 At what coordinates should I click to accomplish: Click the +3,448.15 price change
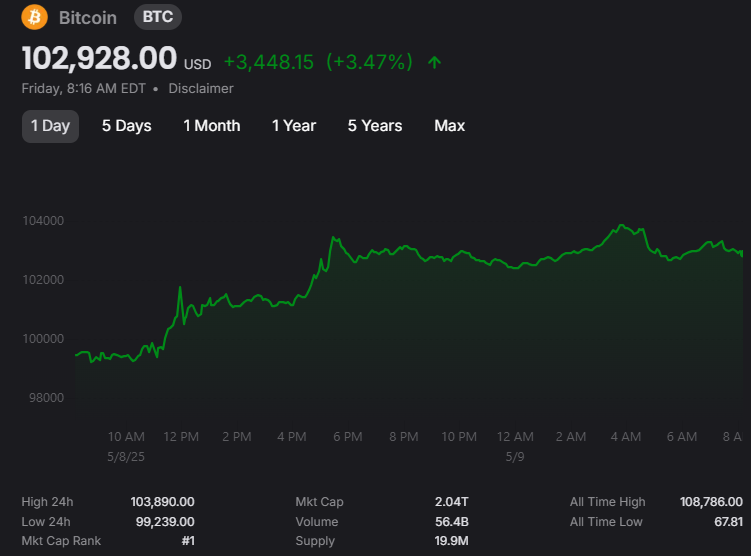pyautogui.click(x=269, y=62)
